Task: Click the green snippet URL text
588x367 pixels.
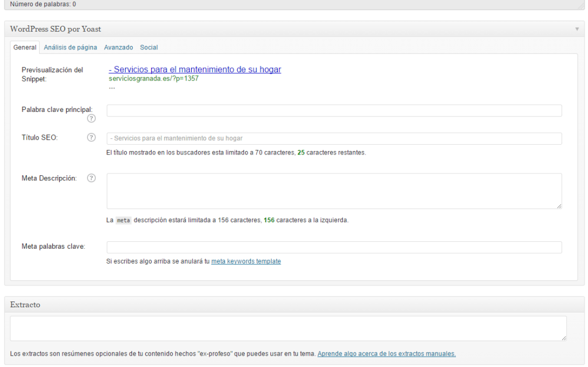Action: coord(153,79)
